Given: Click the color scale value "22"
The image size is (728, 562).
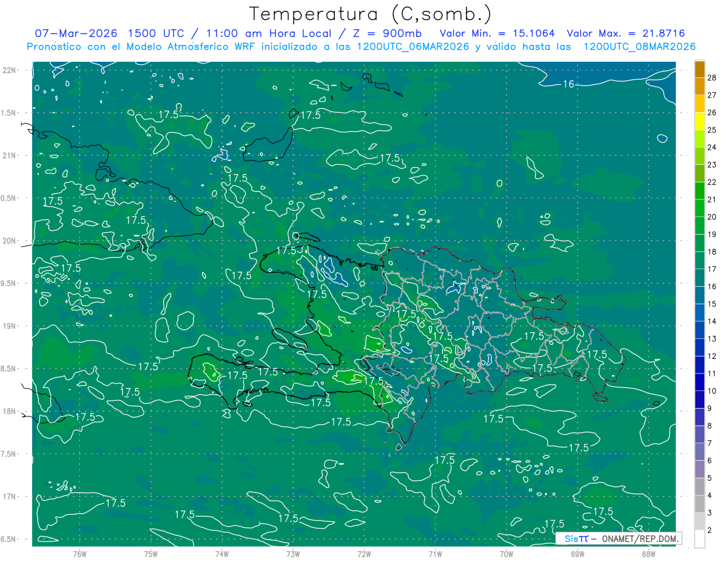Looking at the screenshot, I should [713, 182].
